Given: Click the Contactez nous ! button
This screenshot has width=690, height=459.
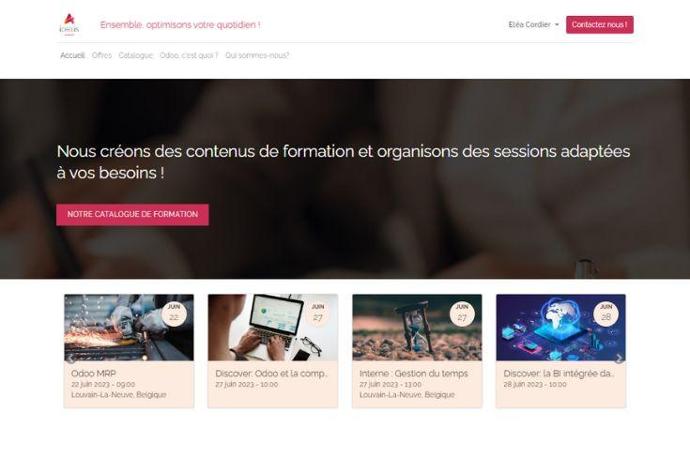Looking at the screenshot, I should 599,25.
